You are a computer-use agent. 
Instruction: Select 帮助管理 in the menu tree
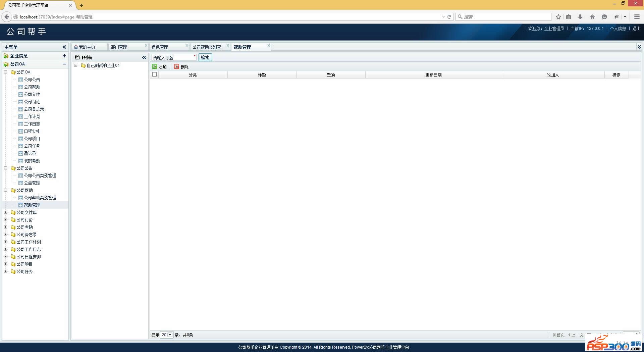pos(32,205)
